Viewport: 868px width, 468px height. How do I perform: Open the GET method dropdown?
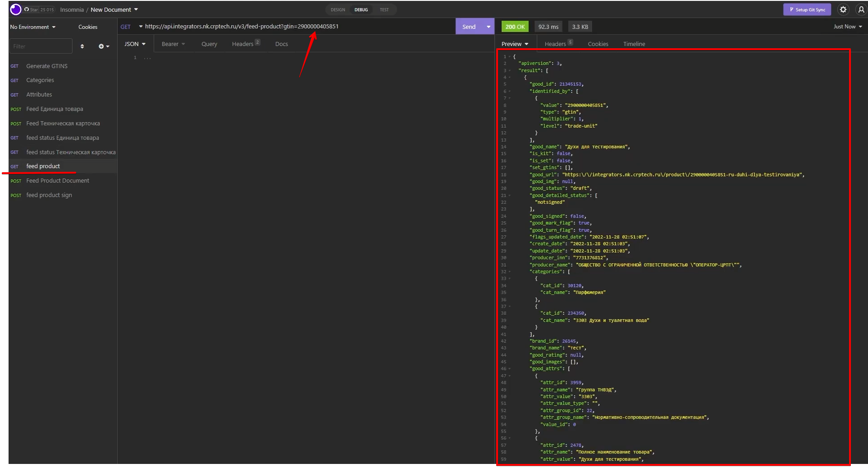[x=131, y=27]
